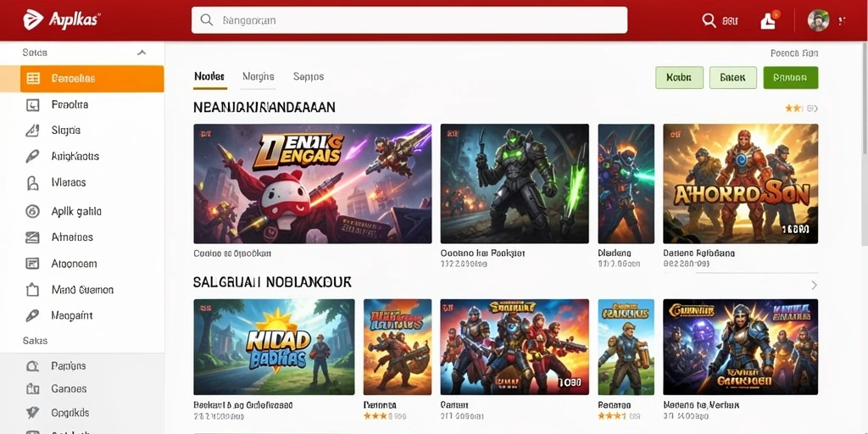Image resolution: width=868 pixels, height=434 pixels.
Task: Click the Peaolra sidebar label
Action: [x=70, y=104]
